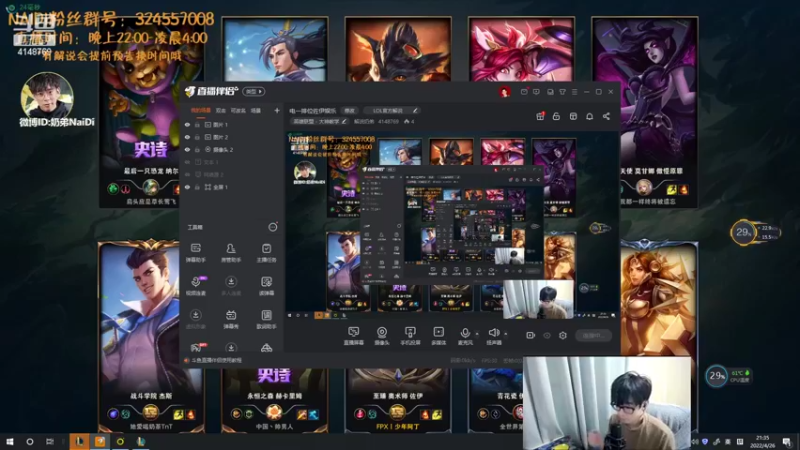
Task: Click the yellow 29% performance overlay circle
Action: 743,233
